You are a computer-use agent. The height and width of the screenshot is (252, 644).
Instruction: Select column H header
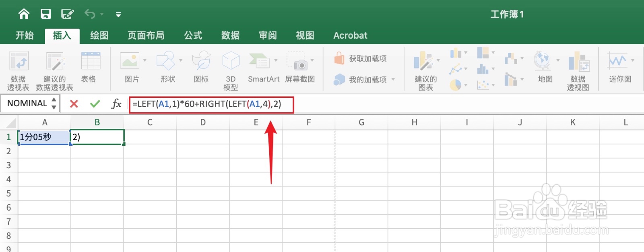click(414, 122)
